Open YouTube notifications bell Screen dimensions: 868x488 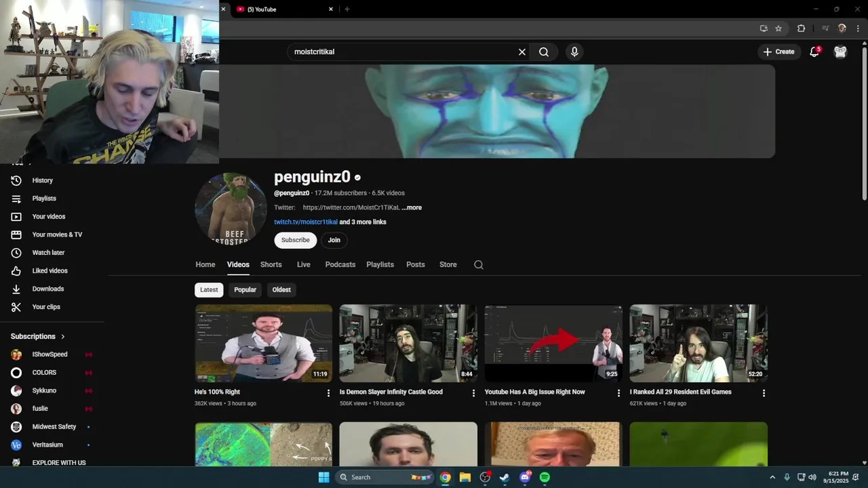815,52
